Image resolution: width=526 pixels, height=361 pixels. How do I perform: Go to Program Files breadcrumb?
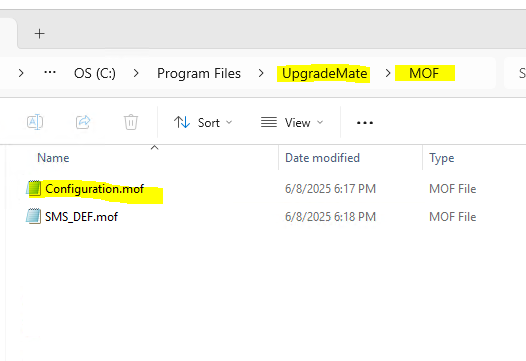click(x=199, y=73)
